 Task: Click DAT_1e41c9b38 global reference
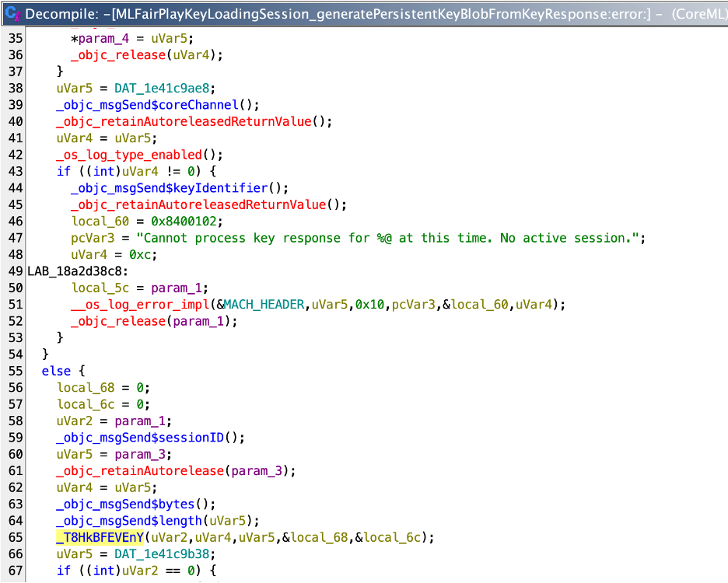(158, 554)
